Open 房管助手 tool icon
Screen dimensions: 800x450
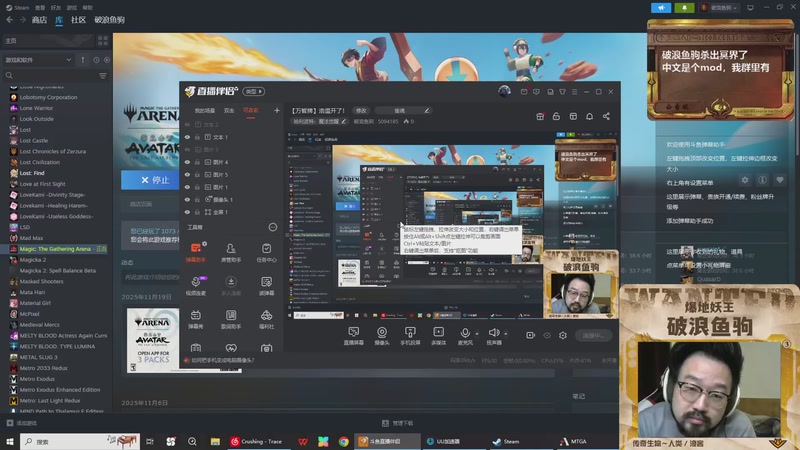coord(231,249)
